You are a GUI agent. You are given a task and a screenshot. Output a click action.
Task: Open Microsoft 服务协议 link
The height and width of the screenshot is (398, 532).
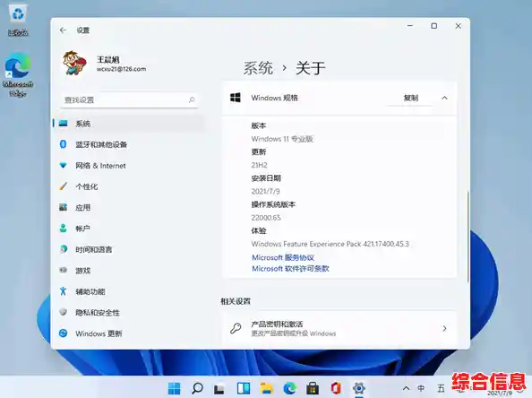click(x=283, y=257)
